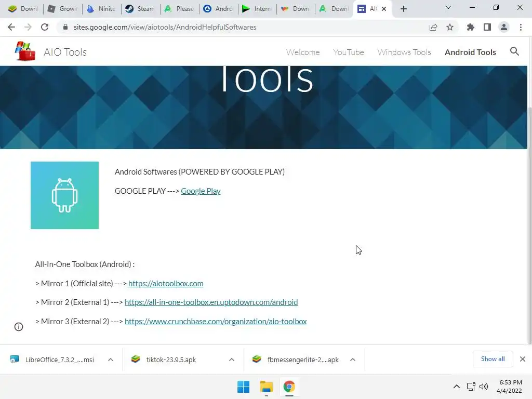Screen dimensions: 532x399
Task: Go back to previous page
Action: (x=11, y=27)
